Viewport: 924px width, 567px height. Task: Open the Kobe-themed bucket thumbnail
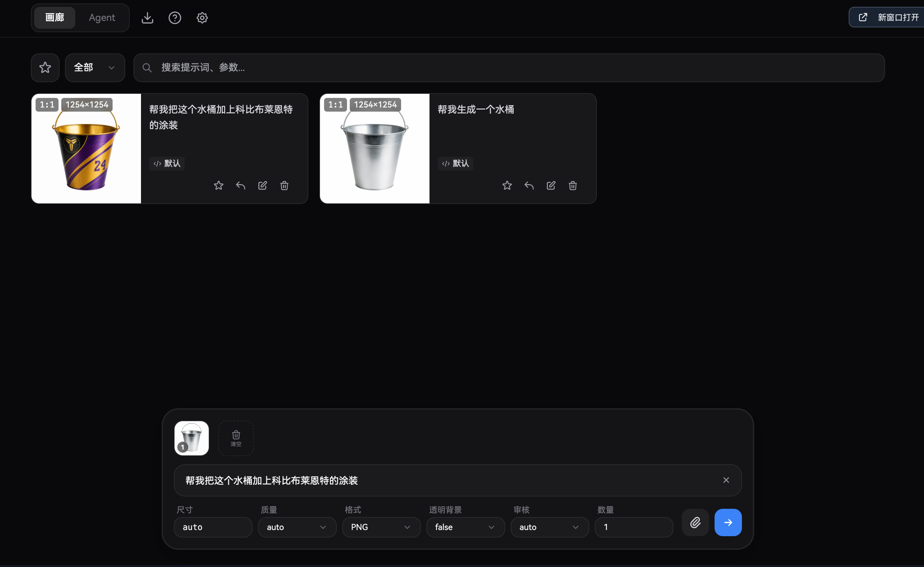86,149
